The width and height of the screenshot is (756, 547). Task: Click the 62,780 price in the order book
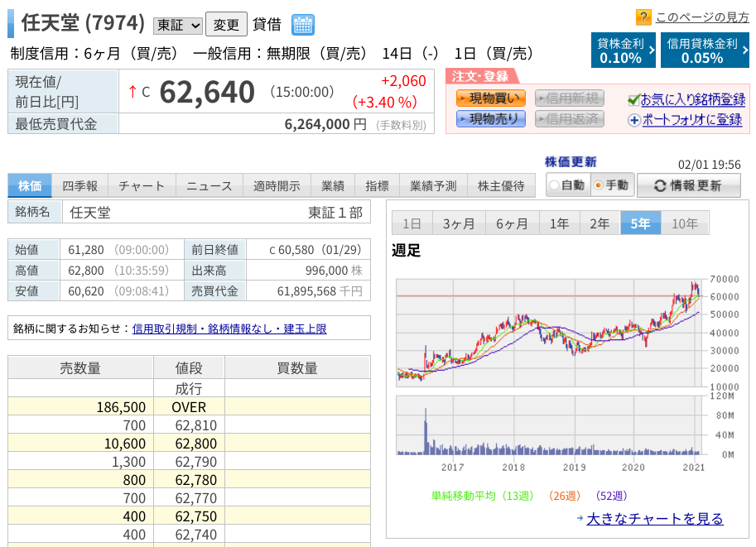196,480
